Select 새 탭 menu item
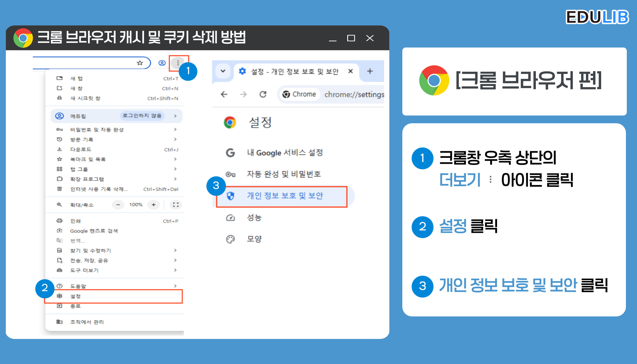This screenshot has height=364, width=637. pyautogui.click(x=115, y=78)
